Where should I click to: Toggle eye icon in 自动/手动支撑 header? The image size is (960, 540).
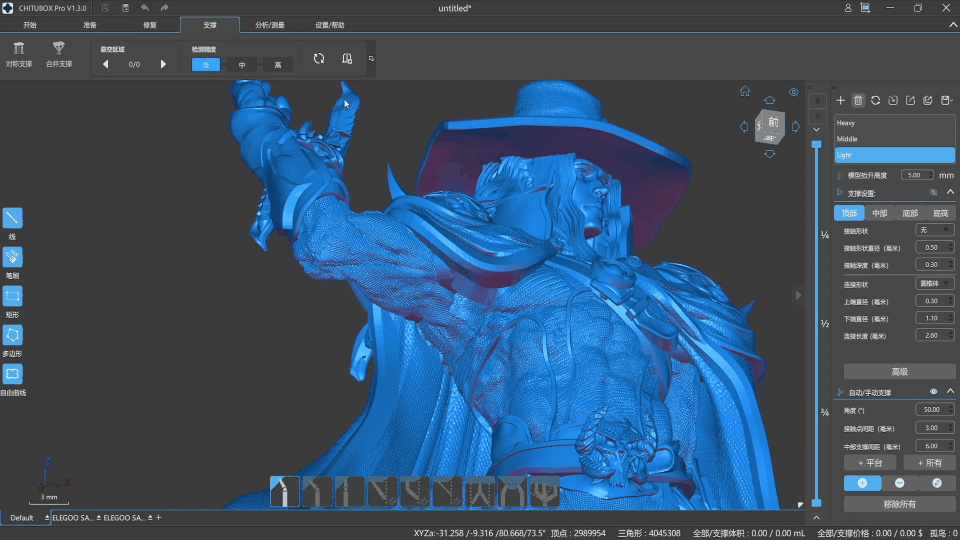point(934,391)
